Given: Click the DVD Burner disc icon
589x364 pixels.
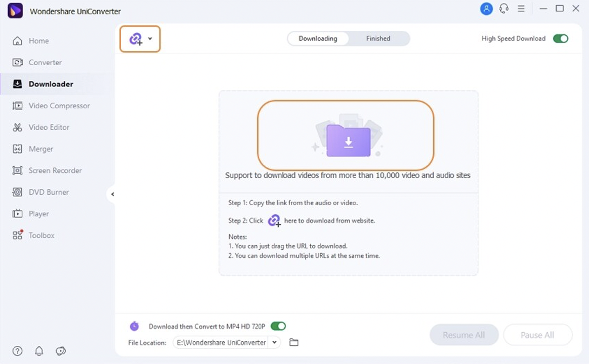Looking at the screenshot, I should pyautogui.click(x=17, y=192).
